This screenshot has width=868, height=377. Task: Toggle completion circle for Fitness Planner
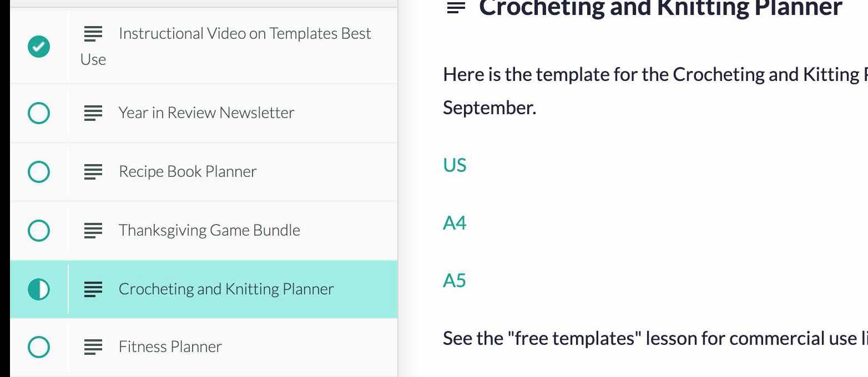(38, 347)
